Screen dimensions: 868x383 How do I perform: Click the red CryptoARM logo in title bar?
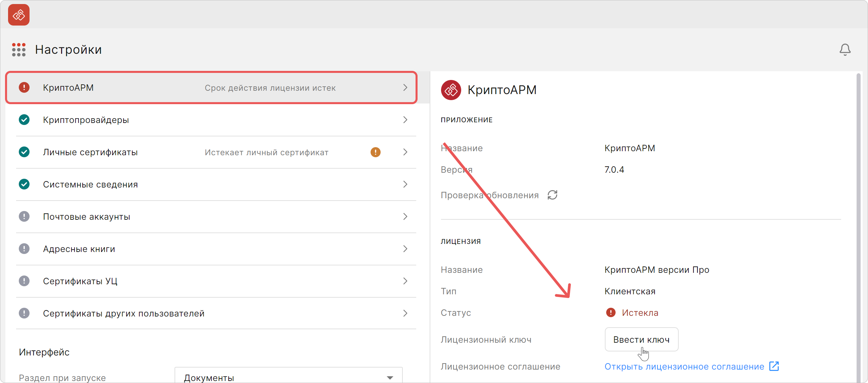click(19, 15)
